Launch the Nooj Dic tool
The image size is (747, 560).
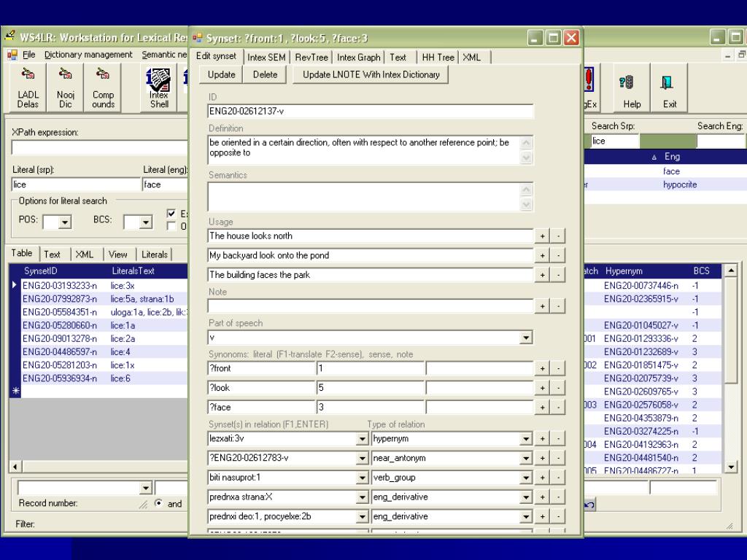(x=65, y=88)
